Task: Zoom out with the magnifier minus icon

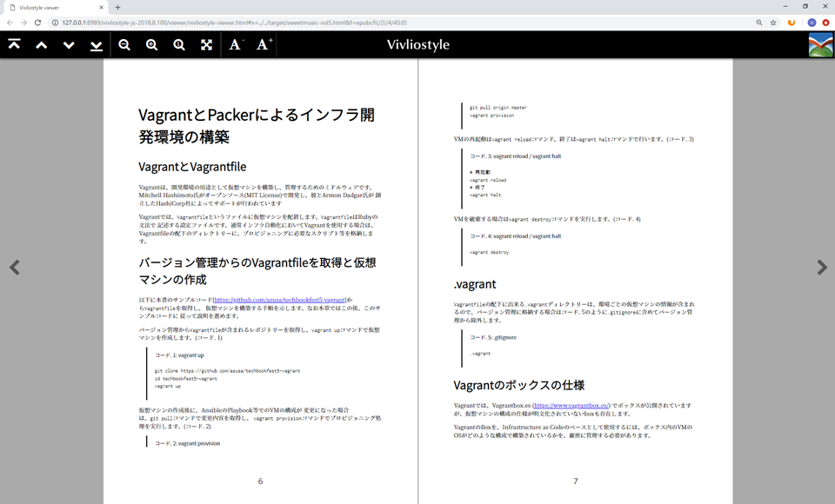Action: (124, 44)
